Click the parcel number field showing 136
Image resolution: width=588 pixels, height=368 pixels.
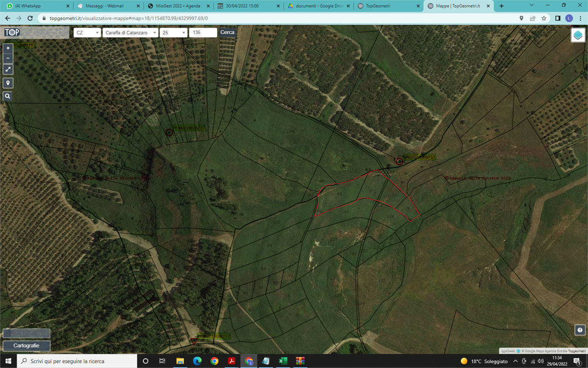coord(203,33)
